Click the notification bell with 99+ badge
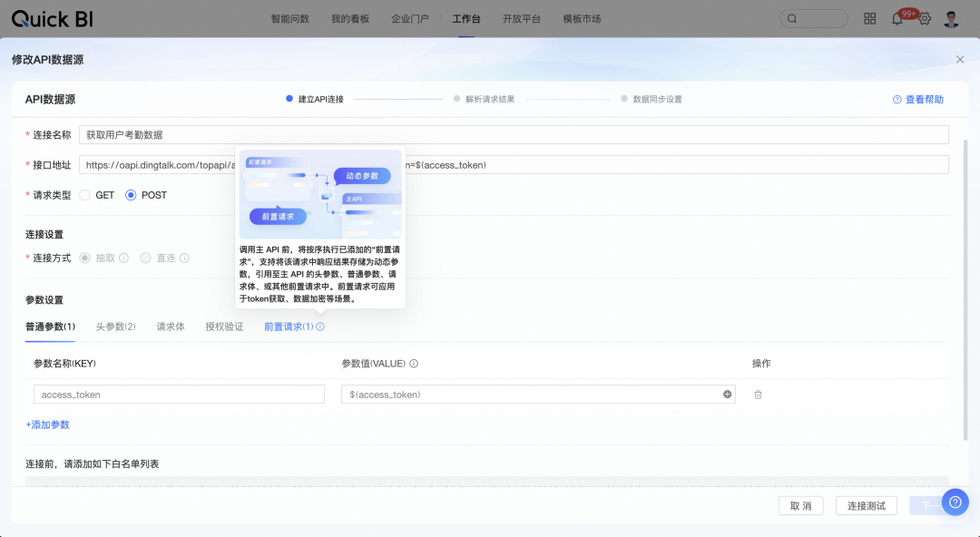The image size is (980, 537). point(897,19)
